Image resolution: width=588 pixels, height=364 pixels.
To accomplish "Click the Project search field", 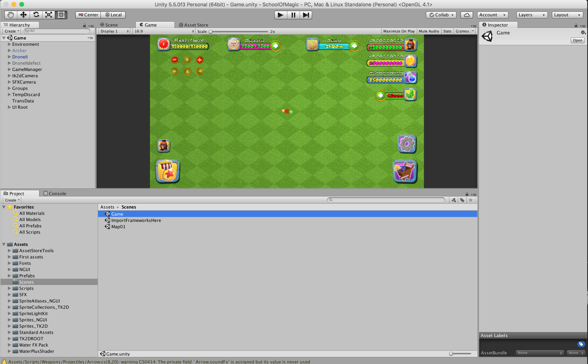I will [x=386, y=200].
